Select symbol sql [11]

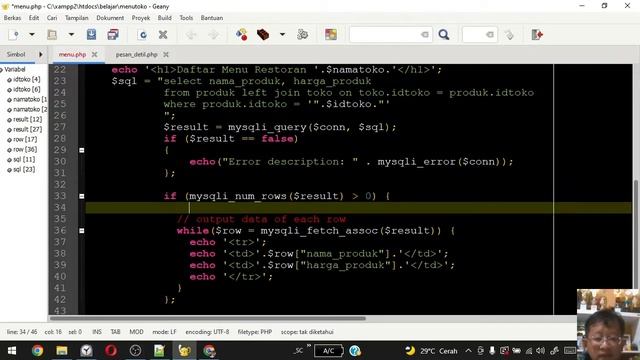pos(24,159)
